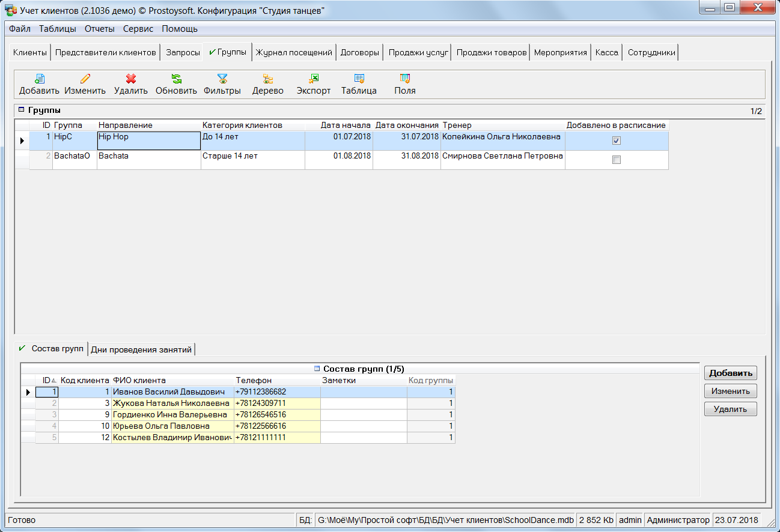Sort by ФИО клиента column header
This screenshot has height=532, width=780.
pos(173,380)
